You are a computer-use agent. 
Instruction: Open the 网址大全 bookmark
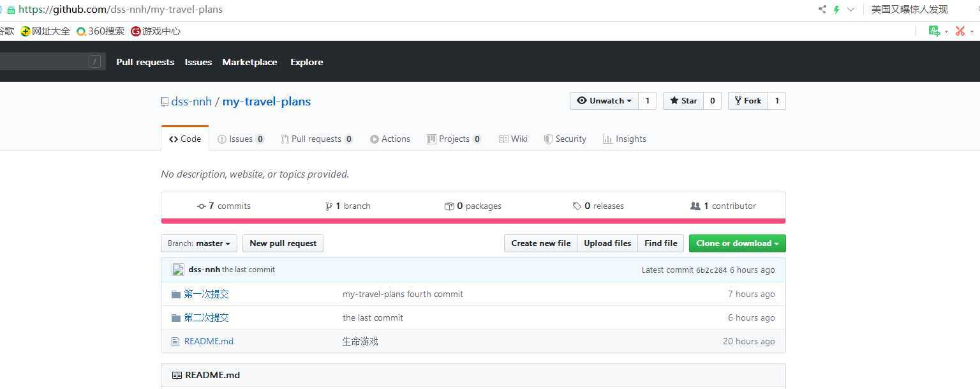[x=45, y=31]
